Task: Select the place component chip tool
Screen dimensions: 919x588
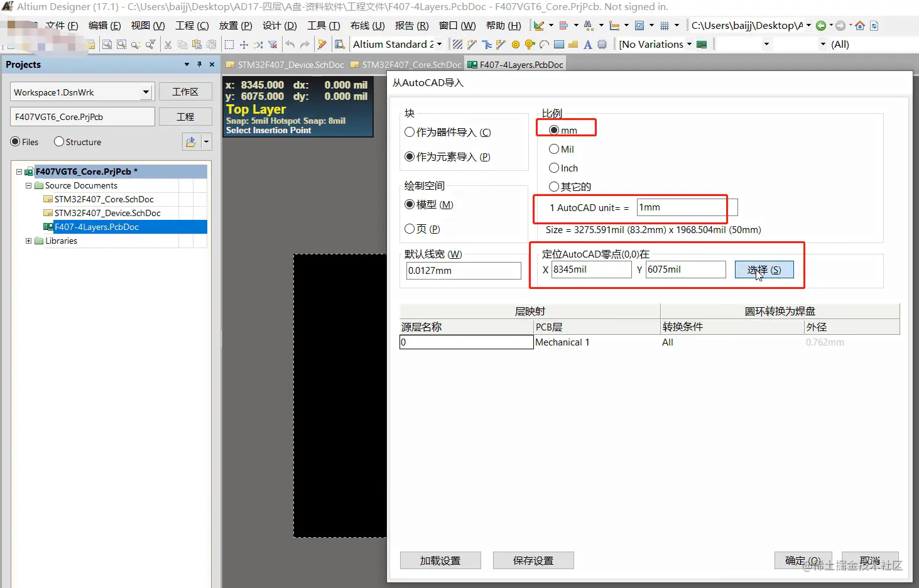Action: [602, 45]
